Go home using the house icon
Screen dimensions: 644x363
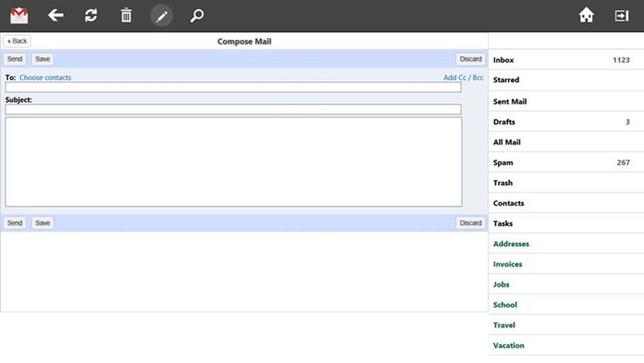(586, 16)
